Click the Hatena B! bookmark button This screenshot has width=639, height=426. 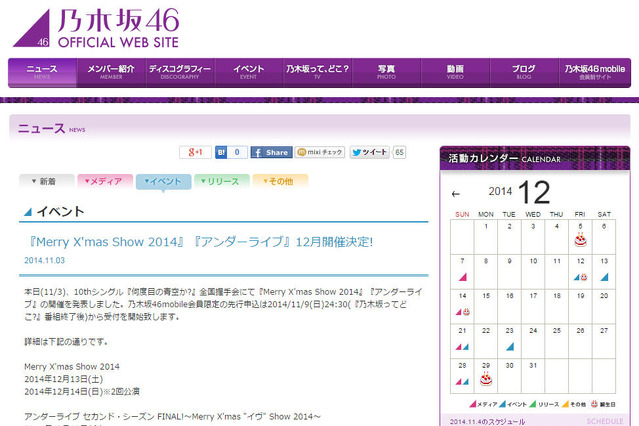[x=221, y=152]
